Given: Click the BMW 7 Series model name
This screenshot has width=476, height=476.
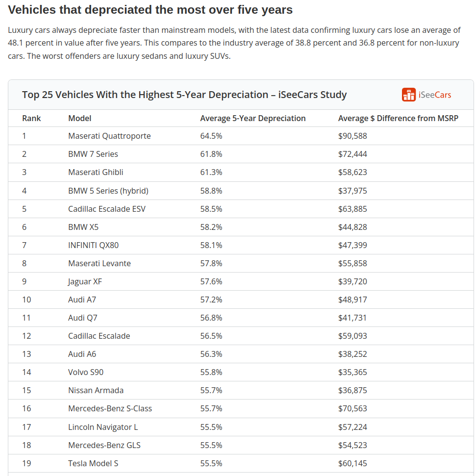Looking at the screenshot, I should (93, 154).
